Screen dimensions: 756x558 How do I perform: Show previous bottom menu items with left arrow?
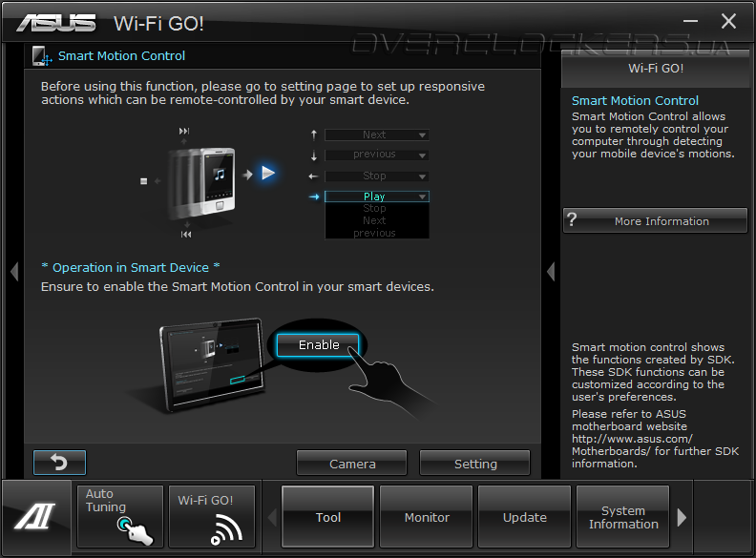point(272,518)
